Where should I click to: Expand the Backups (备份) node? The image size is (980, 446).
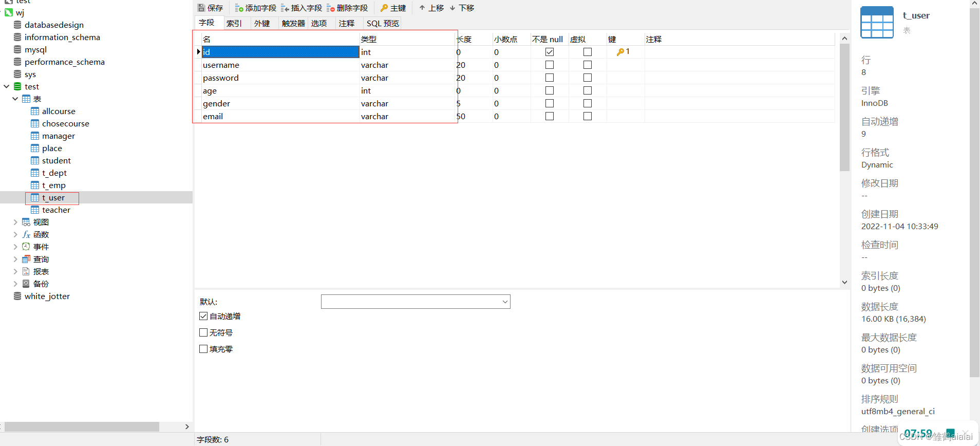click(15, 284)
